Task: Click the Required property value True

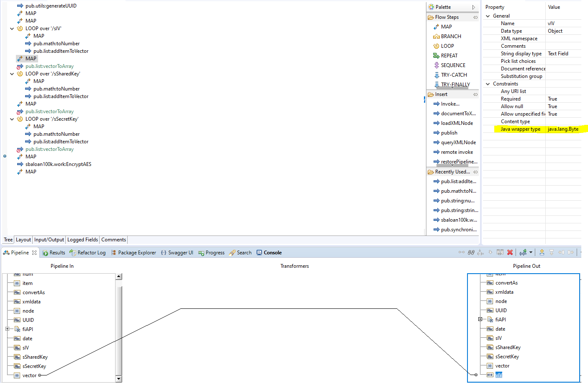Action: (x=552, y=99)
